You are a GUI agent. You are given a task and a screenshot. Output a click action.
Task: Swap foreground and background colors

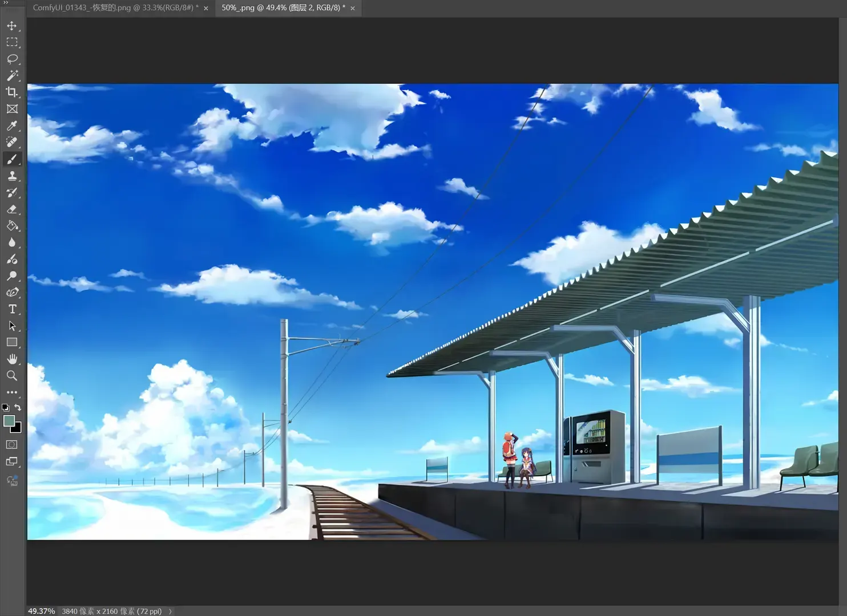pos(18,407)
